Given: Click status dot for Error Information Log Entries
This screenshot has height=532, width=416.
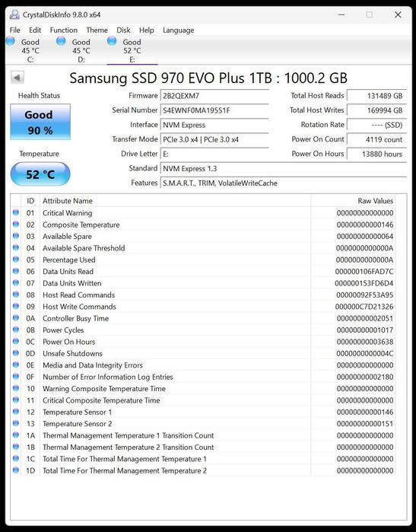Looking at the screenshot, I should click(x=16, y=377).
